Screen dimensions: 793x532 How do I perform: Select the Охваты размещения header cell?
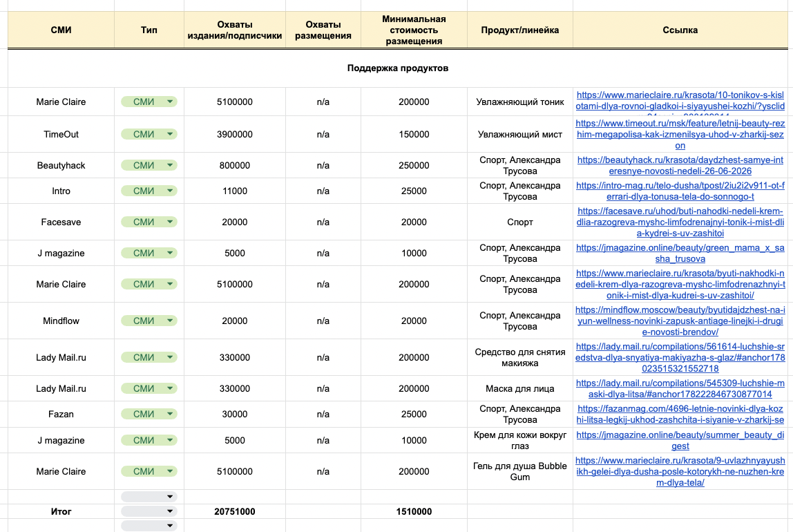coord(323,30)
